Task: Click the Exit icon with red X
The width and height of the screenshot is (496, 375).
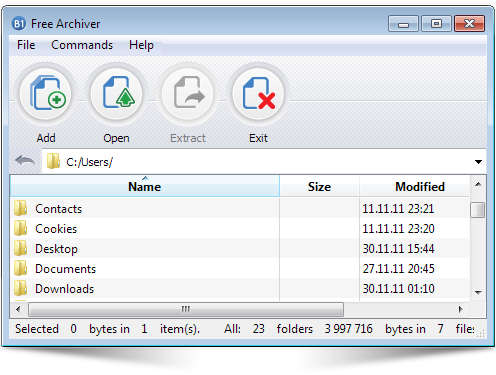Action: point(258,94)
